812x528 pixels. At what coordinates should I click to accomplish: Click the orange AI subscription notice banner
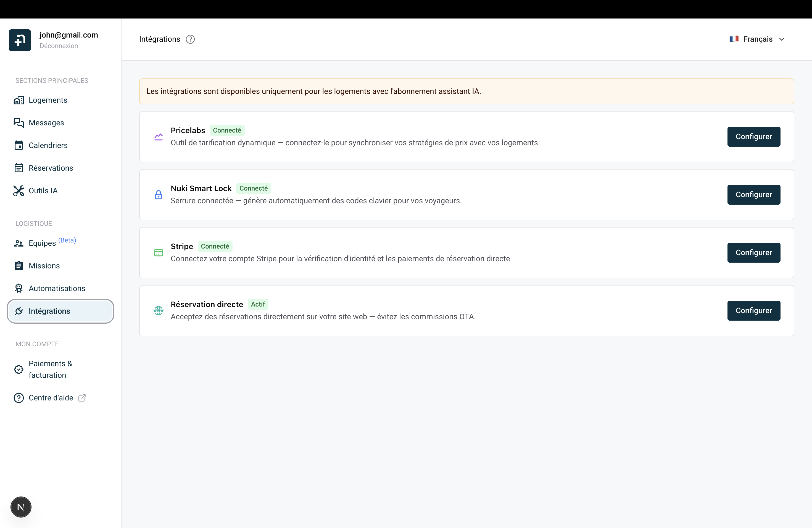pyautogui.click(x=466, y=91)
